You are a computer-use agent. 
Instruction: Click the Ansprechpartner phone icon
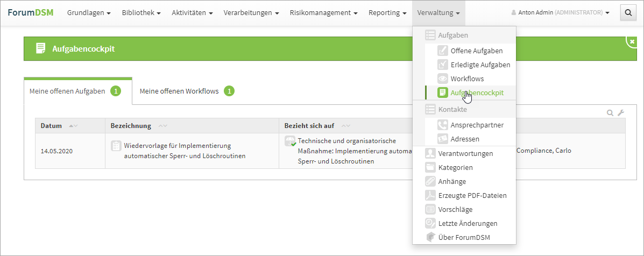[x=443, y=125]
